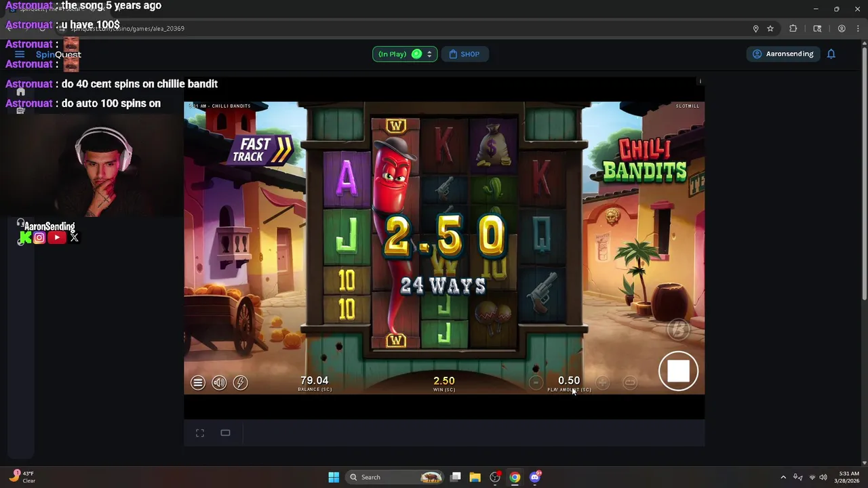This screenshot has height=488, width=868.
Task: Click the location pin icon in address bar
Action: (x=755, y=28)
